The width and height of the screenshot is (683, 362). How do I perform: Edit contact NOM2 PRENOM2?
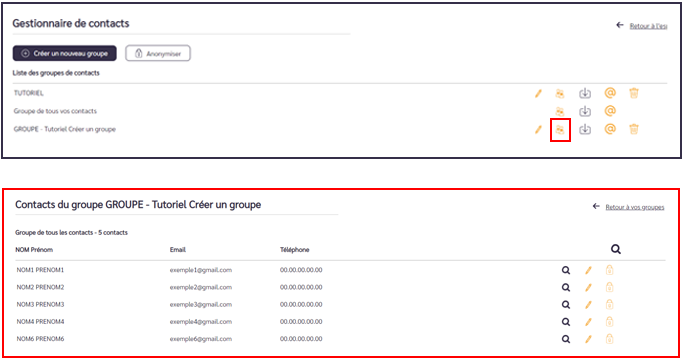(x=588, y=288)
